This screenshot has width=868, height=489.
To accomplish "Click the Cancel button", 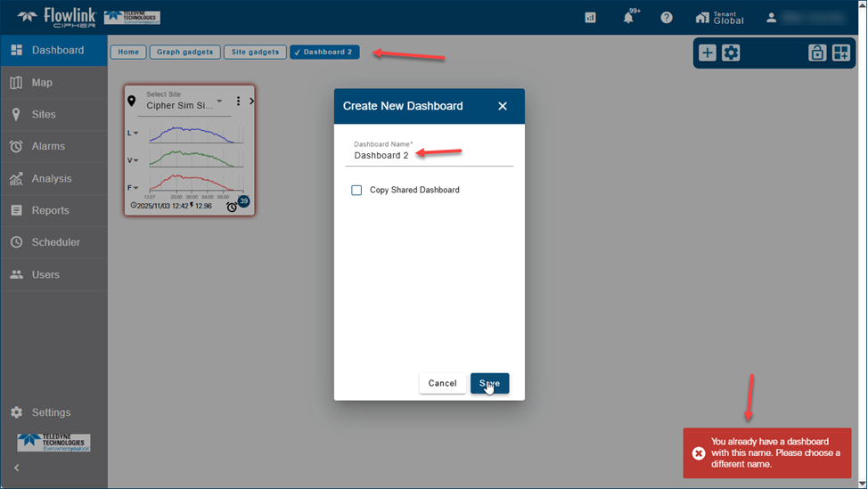I will tap(442, 383).
